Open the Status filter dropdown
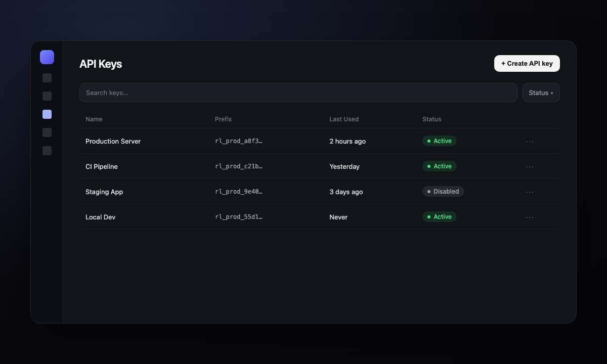Viewport: 607px width, 364px height. [541, 93]
